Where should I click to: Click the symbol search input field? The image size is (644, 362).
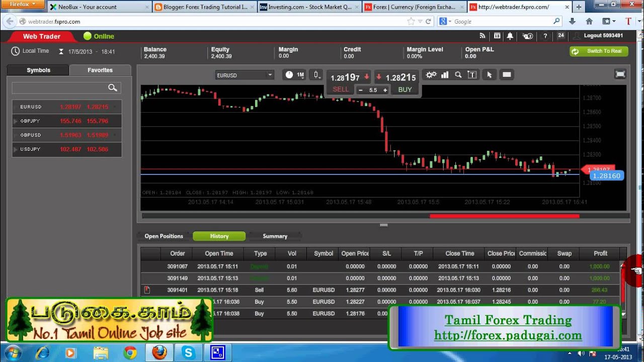point(65,88)
